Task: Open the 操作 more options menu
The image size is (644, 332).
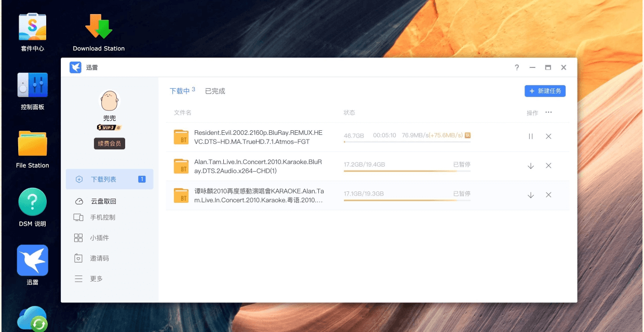Action: coord(548,112)
